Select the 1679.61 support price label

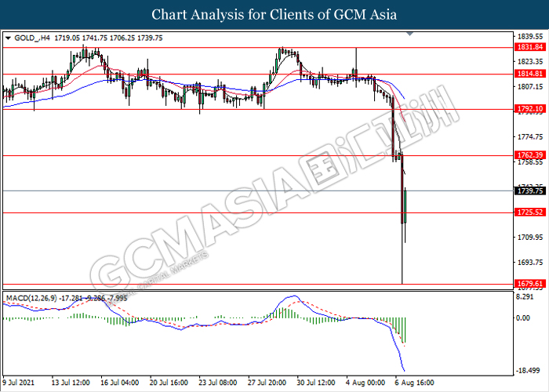coord(530,284)
